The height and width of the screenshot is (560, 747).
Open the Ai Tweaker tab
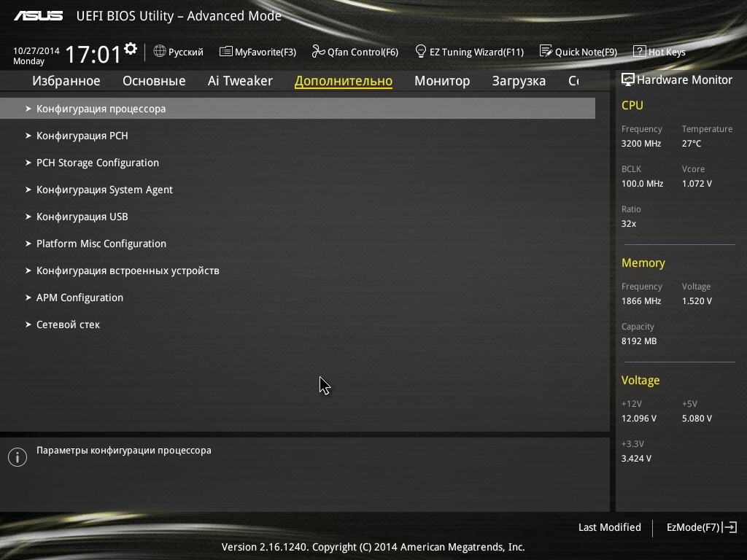[240, 81]
